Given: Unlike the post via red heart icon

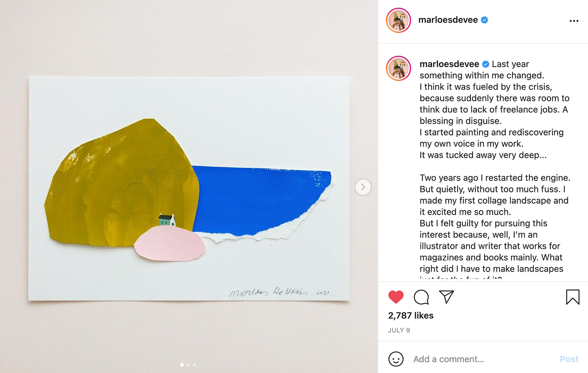Looking at the screenshot, I should click(x=396, y=297).
